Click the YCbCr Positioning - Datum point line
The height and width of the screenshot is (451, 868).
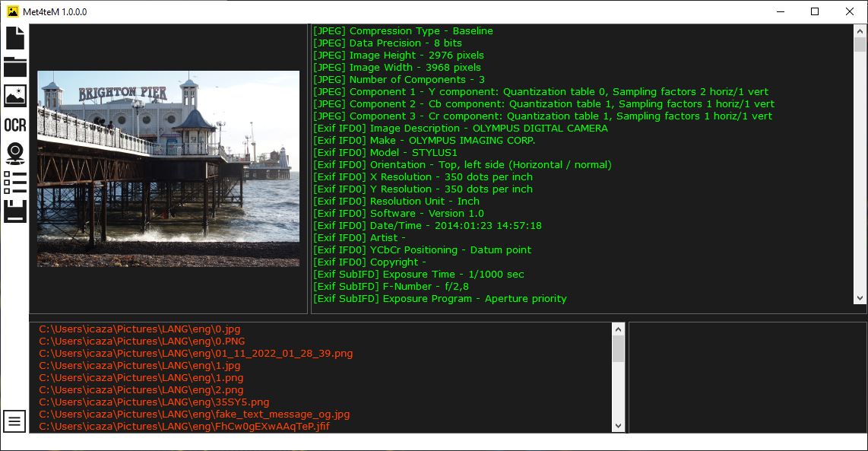(x=423, y=250)
